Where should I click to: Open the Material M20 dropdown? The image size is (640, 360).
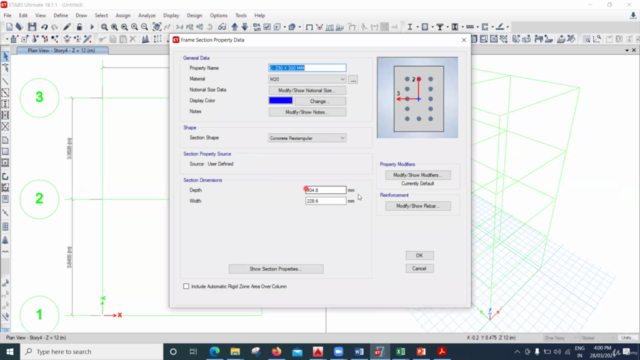coord(307,79)
